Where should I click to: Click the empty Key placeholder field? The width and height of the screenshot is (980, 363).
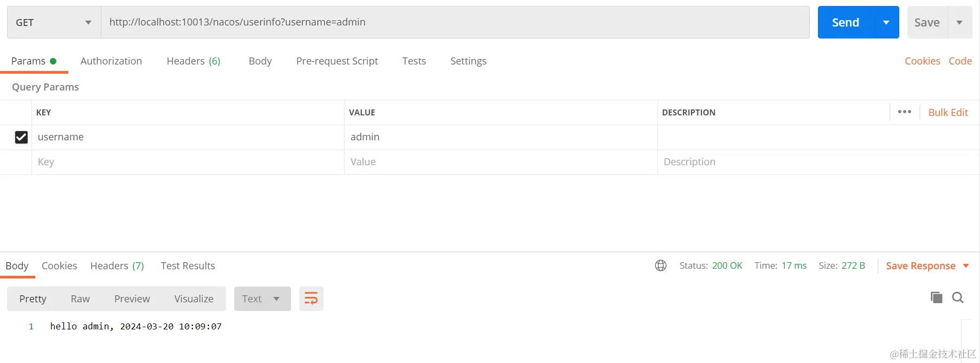click(x=187, y=162)
